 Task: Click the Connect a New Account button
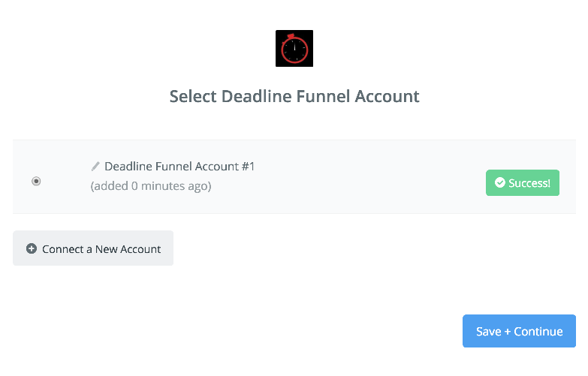click(93, 248)
